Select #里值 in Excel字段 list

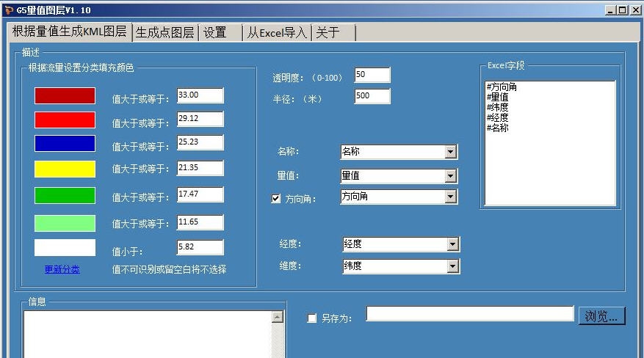click(497, 97)
